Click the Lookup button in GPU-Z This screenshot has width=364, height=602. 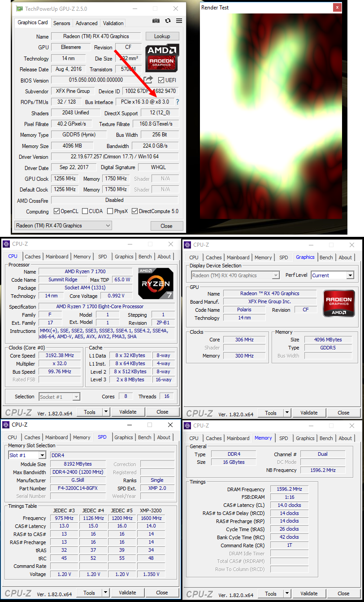pyautogui.click(x=162, y=36)
